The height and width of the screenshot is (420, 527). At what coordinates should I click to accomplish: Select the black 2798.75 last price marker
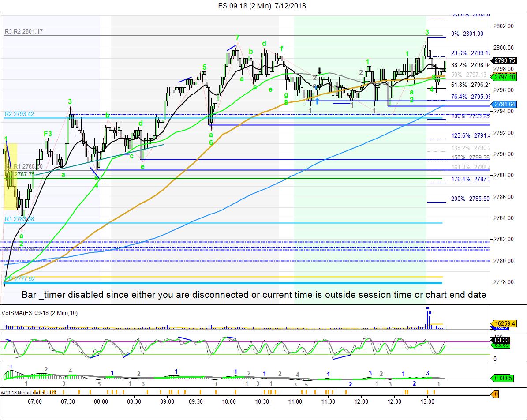504,60
